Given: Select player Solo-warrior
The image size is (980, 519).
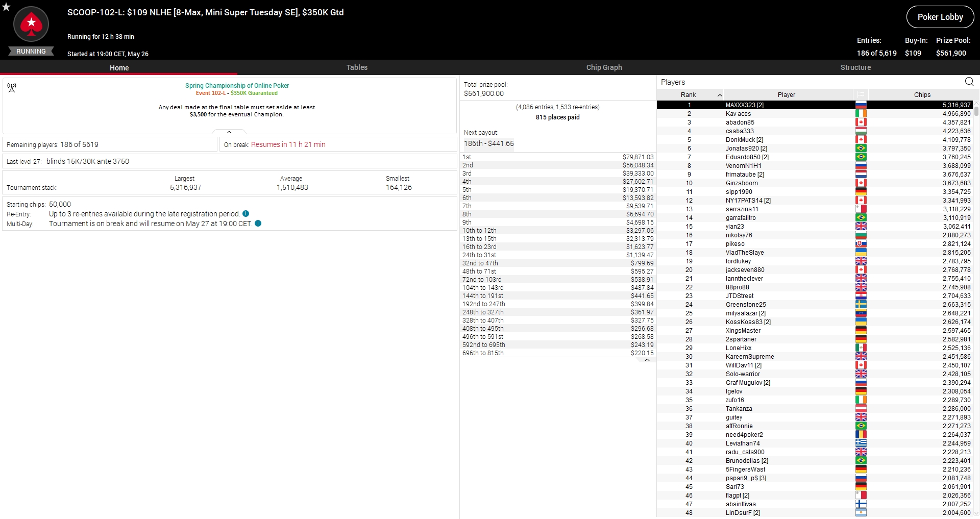Looking at the screenshot, I should (743, 374).
